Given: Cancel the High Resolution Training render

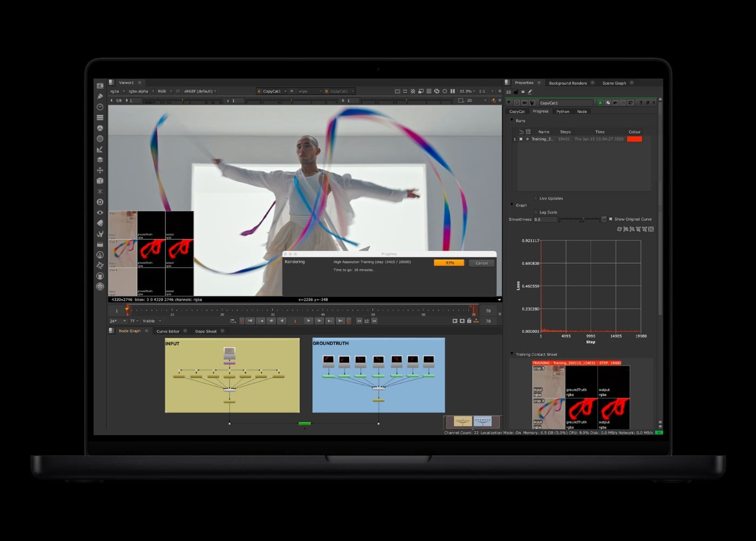Looking at the screenshot, I should point(481,263).
